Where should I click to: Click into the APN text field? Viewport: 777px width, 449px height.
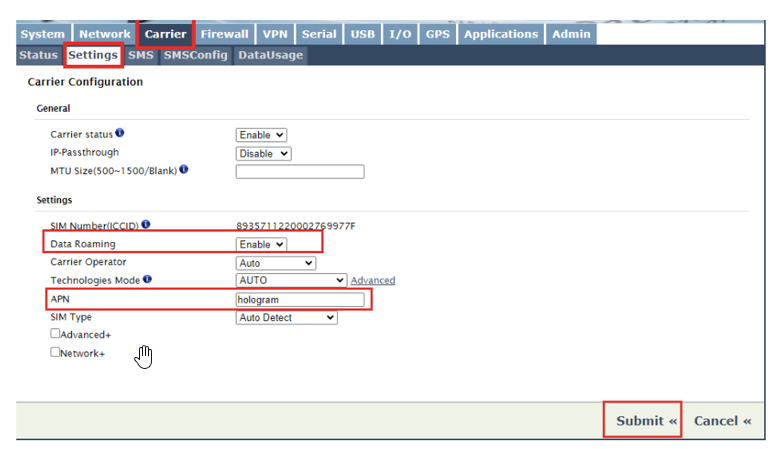pyautogui.click(x=300, y=300)
